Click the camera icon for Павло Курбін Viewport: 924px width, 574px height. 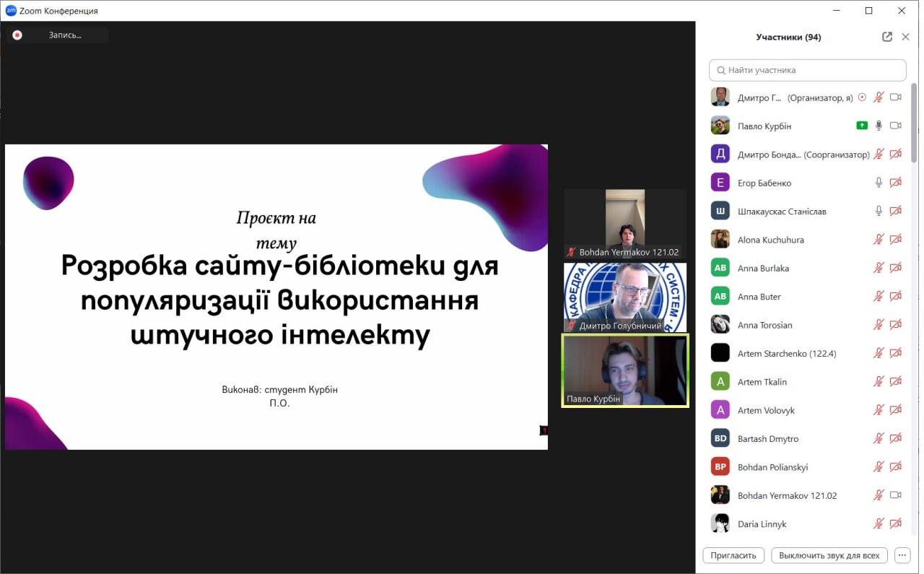pos(896,126)
